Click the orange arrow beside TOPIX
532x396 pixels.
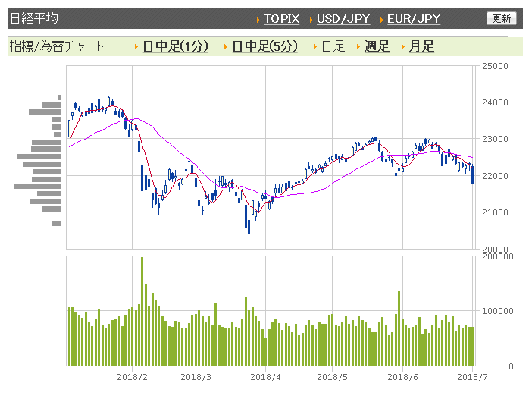click(x=258, y=20)
